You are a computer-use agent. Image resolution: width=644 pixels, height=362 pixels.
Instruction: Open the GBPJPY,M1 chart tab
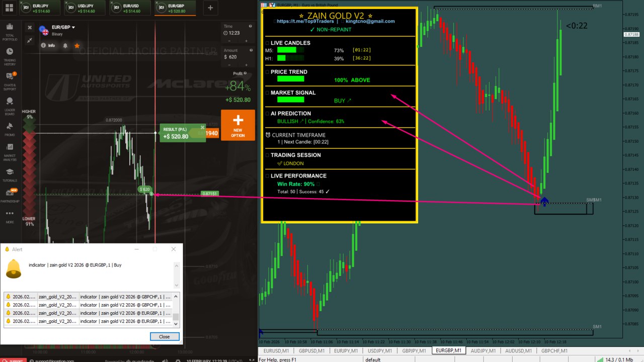tap(415, 350)
